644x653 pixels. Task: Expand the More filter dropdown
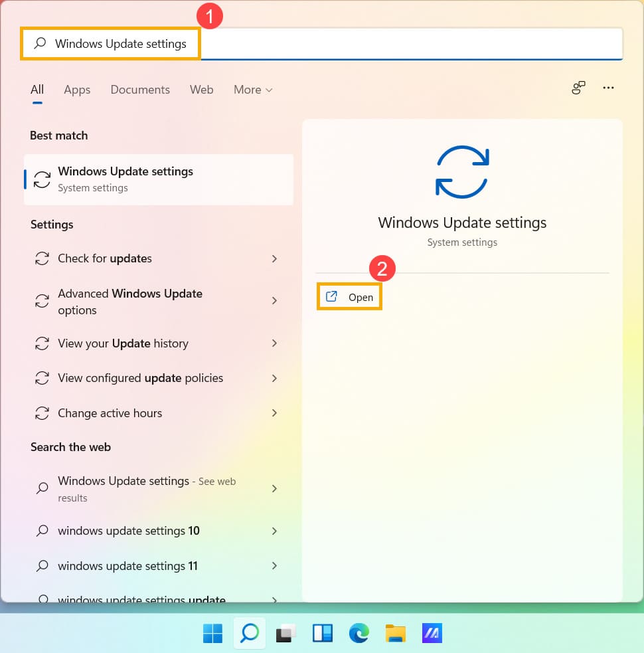pyautogui.click(x=253, y=90)
